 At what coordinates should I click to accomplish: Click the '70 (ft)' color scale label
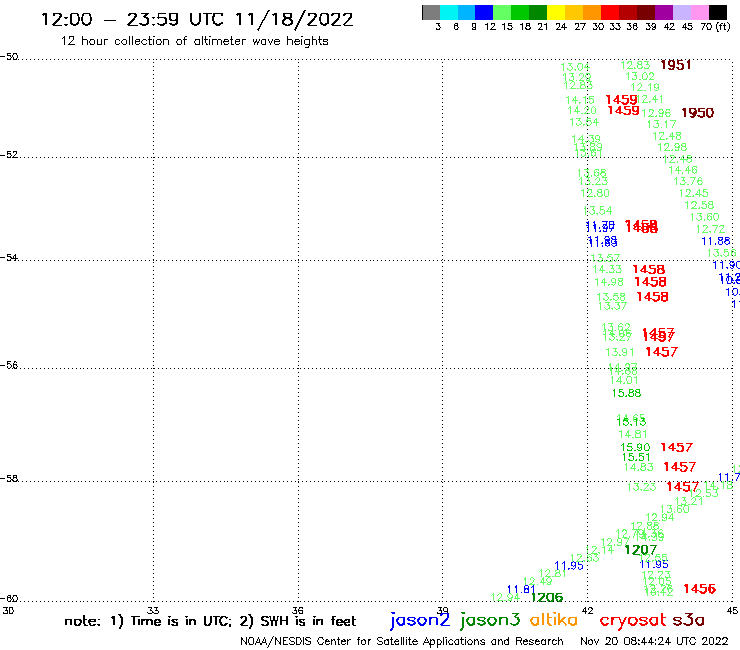pos(715,26)
